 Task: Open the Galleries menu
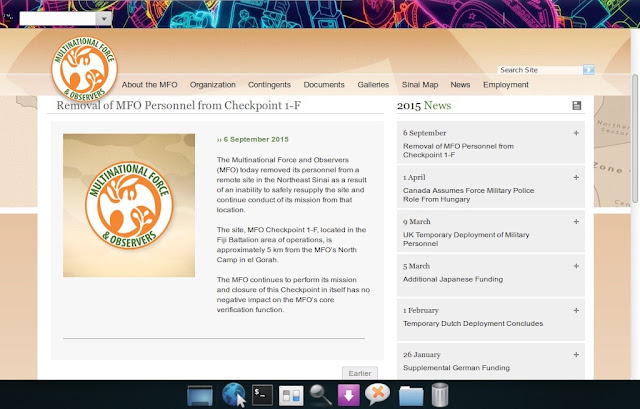pos(373,85)
